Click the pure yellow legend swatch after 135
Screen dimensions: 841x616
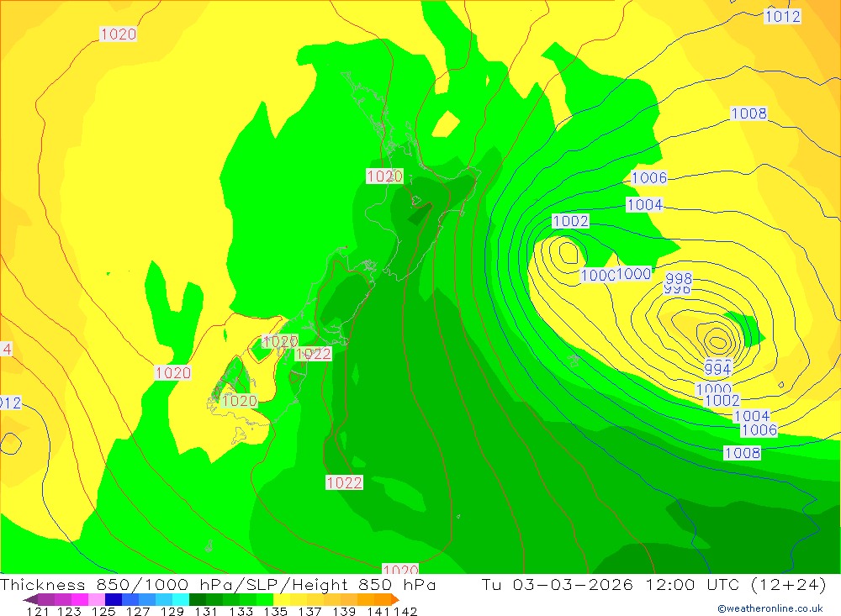point(282,599)
